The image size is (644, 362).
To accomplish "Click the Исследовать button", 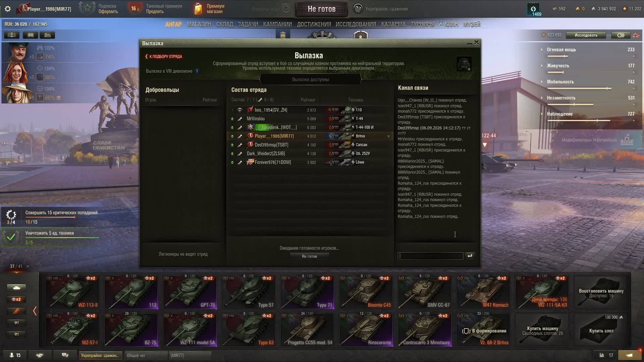I will click(x=586, y=35).
